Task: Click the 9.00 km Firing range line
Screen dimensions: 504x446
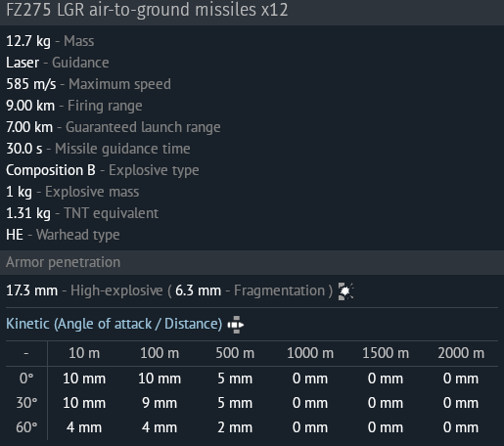Action: click(x=74, y=106)
